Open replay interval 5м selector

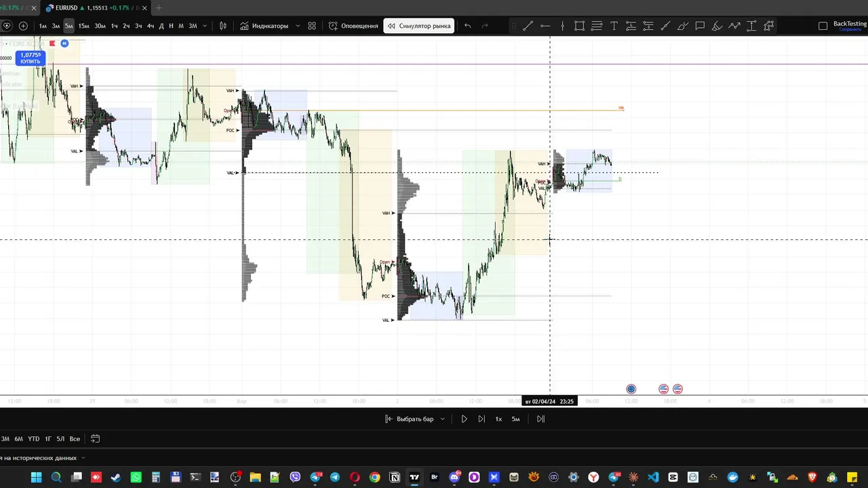[x=515, y=419]
